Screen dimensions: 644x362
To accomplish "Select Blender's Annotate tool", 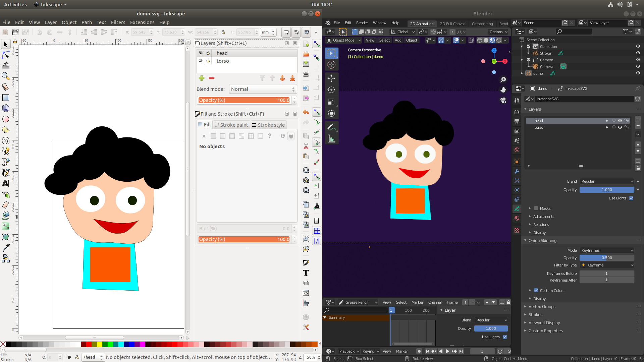I will pos(331,127).
